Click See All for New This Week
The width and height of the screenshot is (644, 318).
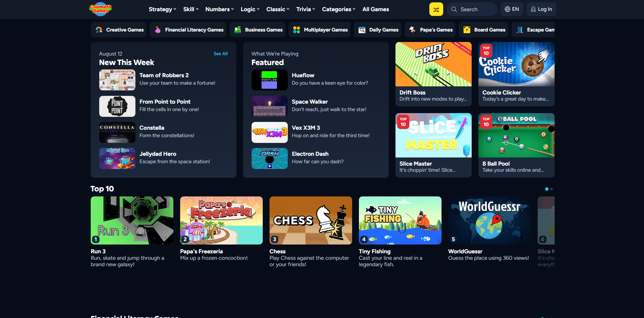pyautogui.click(x=220, y=54)
